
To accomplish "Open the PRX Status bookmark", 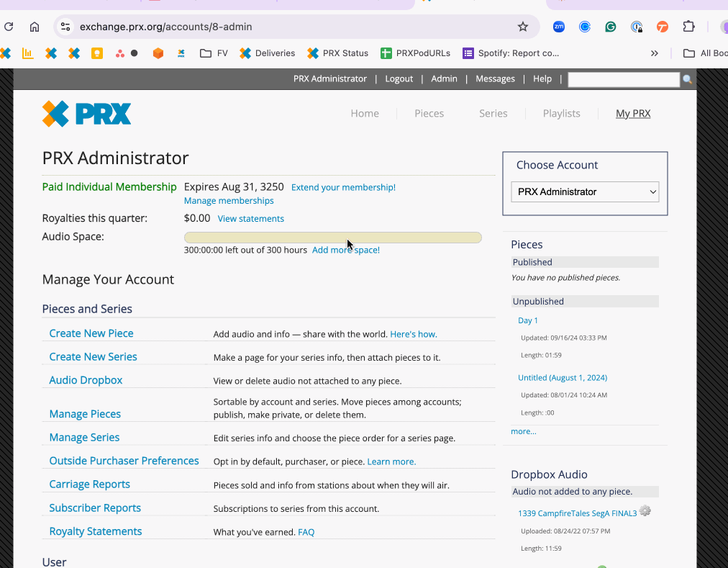I will pos(337,53).
